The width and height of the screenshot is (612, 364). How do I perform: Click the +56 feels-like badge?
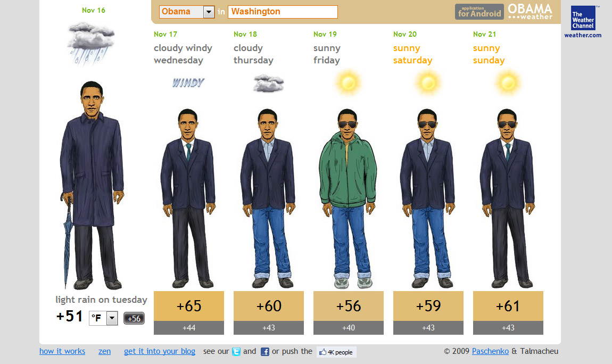[x=134, y=318]
